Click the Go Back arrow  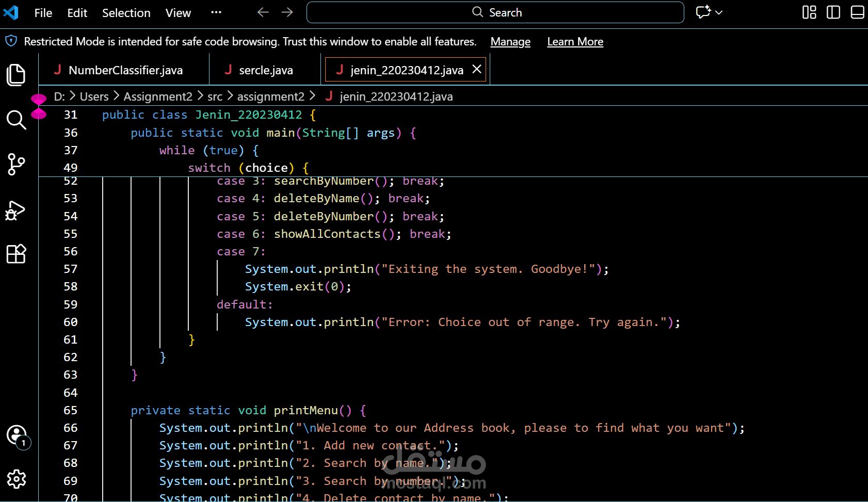pos(263,12)
